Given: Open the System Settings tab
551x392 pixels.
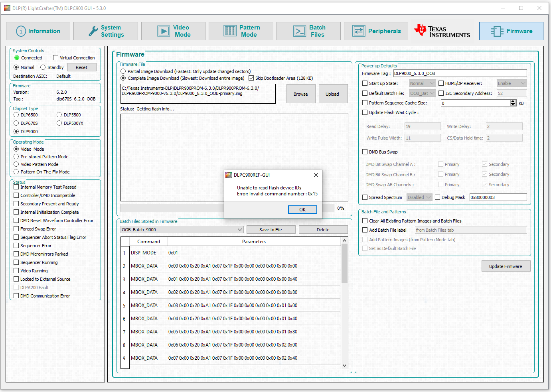Looking at the screenshot, I should tap(106, 31).
